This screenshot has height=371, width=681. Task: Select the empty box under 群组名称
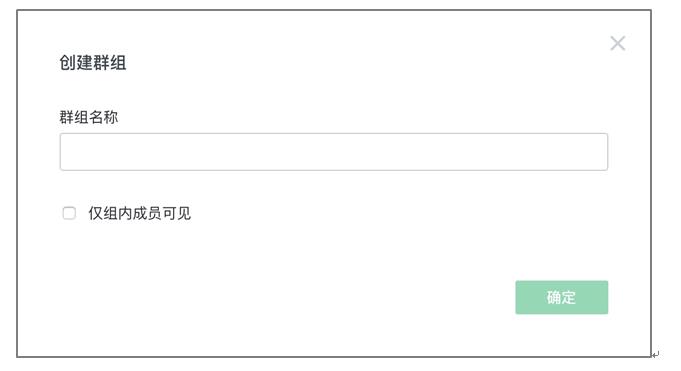pos(334,152)
